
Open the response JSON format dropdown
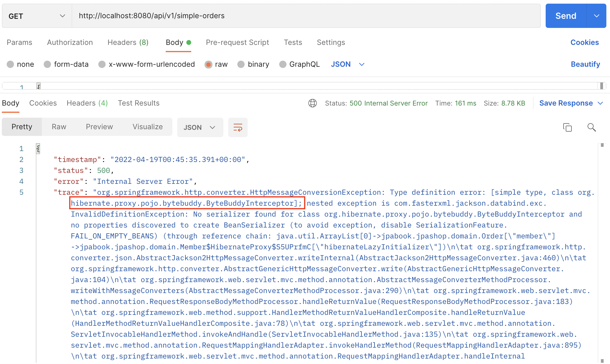point(200,127)
